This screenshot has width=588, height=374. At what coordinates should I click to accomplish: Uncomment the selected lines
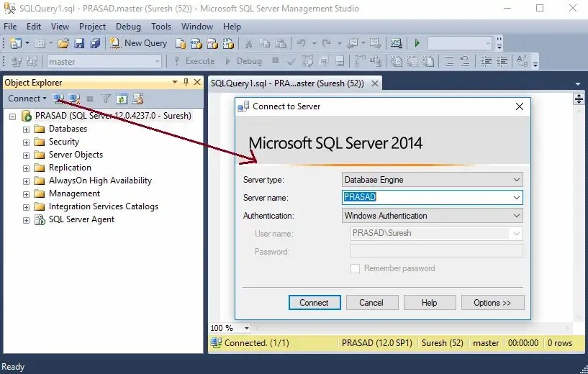pyautogui.click(x=465, y=61)
